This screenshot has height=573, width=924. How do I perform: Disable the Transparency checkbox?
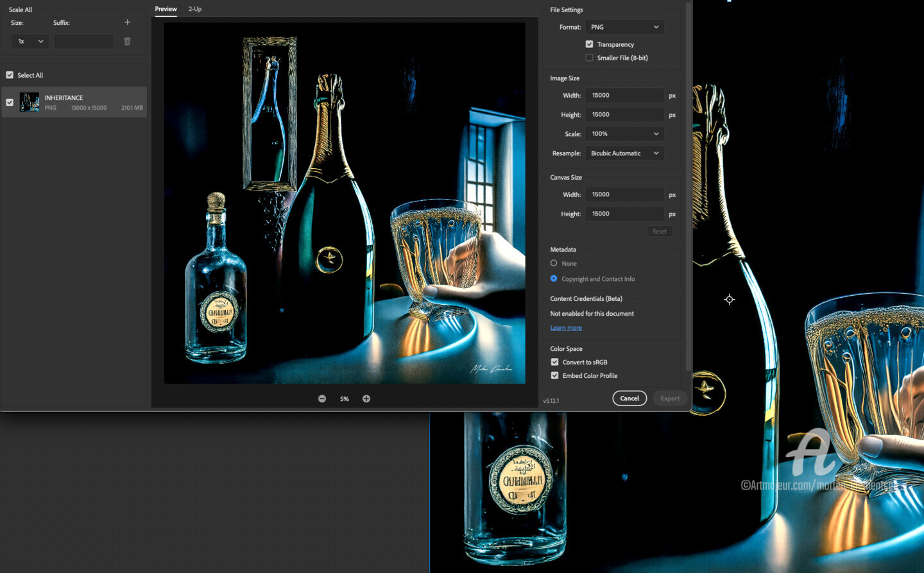click(589, 44)
